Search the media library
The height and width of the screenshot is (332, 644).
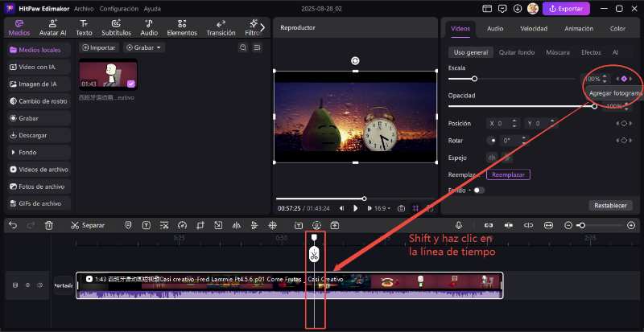tap(243, 47)
